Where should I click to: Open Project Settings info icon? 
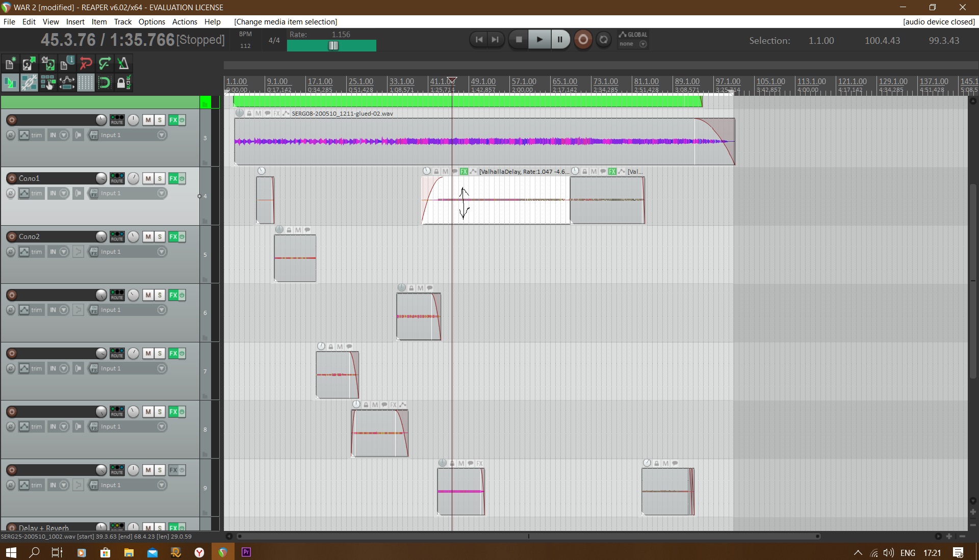pos(67,64)
